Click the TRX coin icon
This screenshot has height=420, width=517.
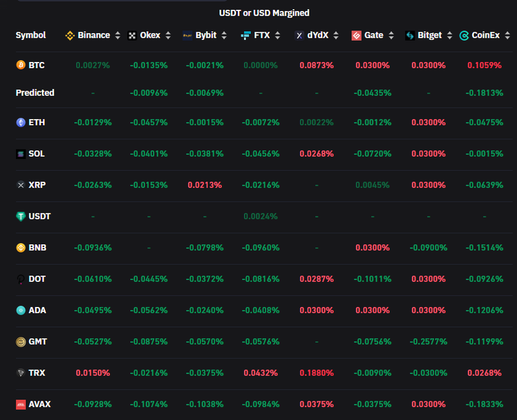(x=21, y=373)
